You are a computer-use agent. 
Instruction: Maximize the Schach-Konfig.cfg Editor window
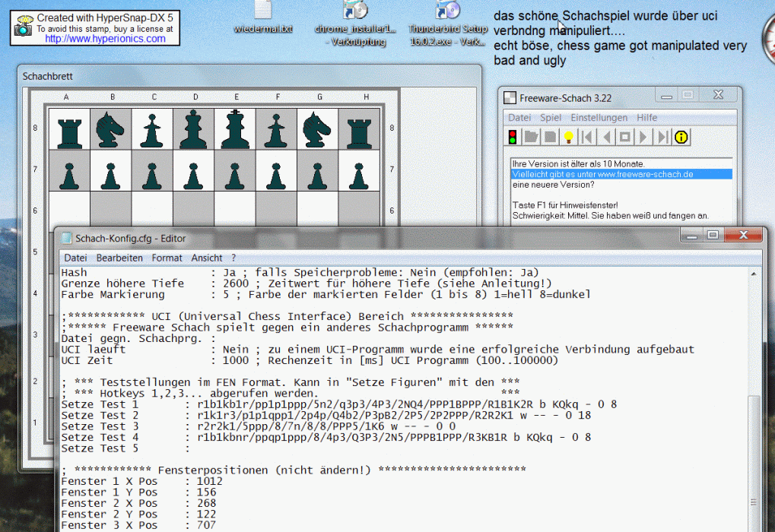pyautogui.click(x=713, y=236)
